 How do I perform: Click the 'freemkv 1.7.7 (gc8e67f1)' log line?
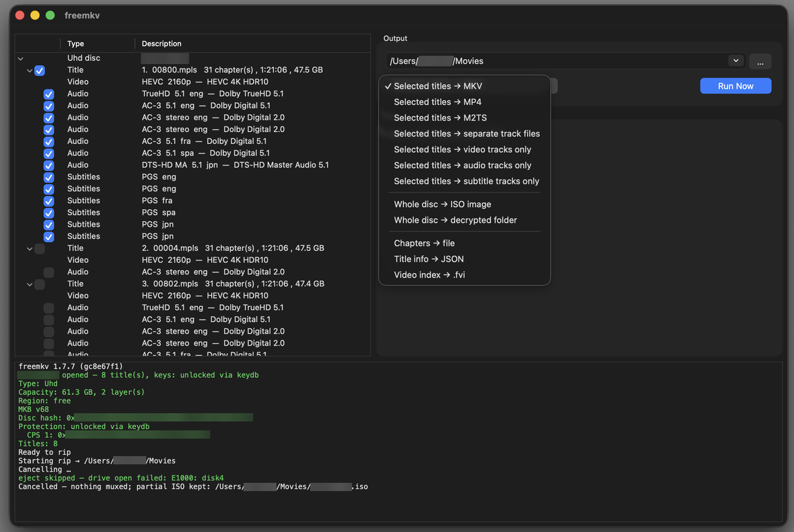coord(71,367)
